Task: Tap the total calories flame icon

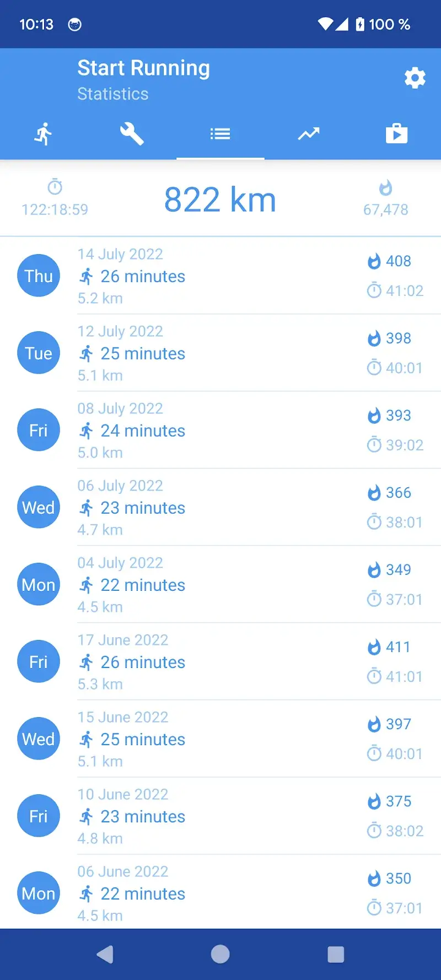Action: pos(385,188)
